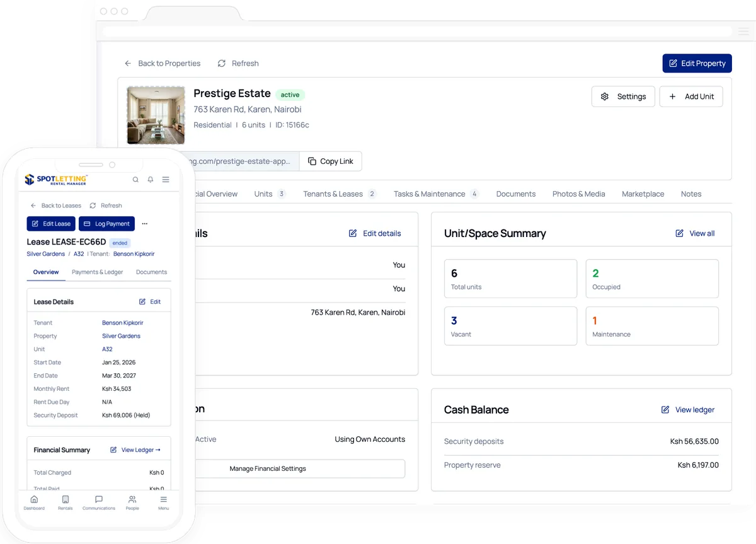
Task: Open Rentals in the mobile bottom navigation
Action: coord(66,502)
